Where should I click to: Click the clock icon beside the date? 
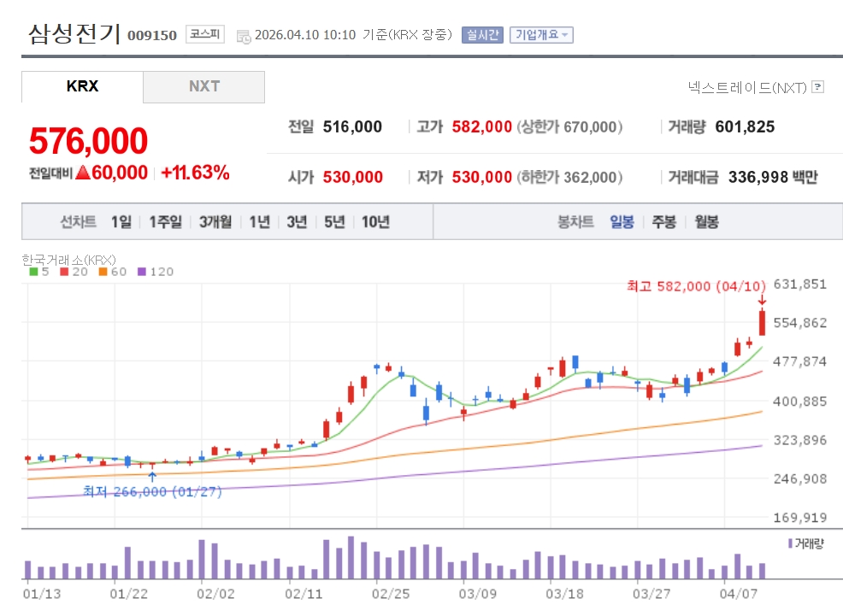click(x=244, y=36)
